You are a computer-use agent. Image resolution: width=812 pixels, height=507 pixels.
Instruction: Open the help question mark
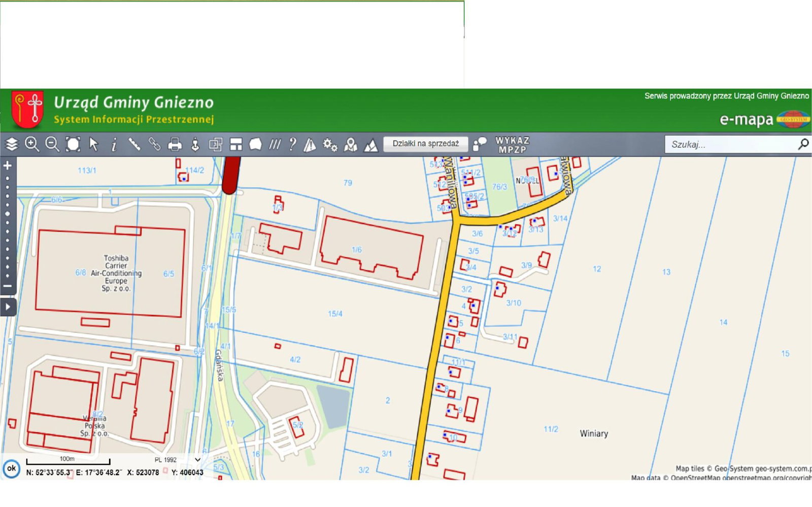pyautogui.click(x=292, y=145)
